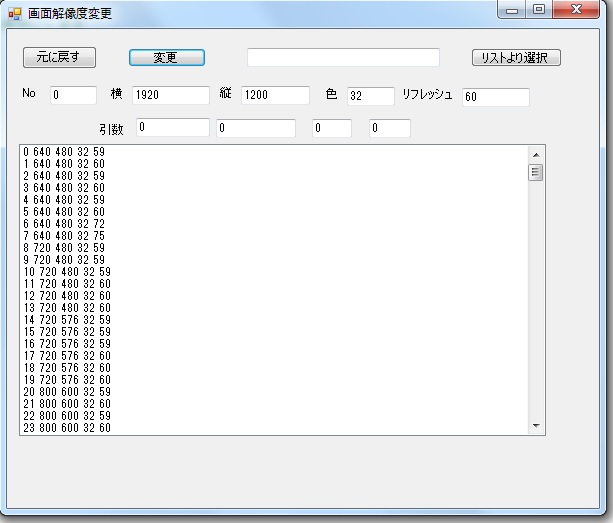The height and width of the screenshot is (523, 613).
Task: Click the list scrollbar up arrow
Action: [x=536, y=155]
